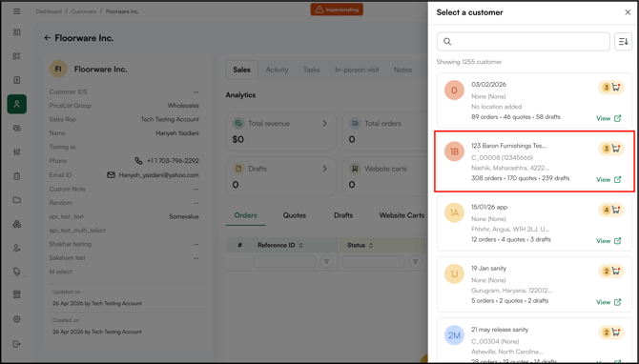Select the Website Carts sub-tab
The image size is (639, 364).
click(x=402, y=215)
